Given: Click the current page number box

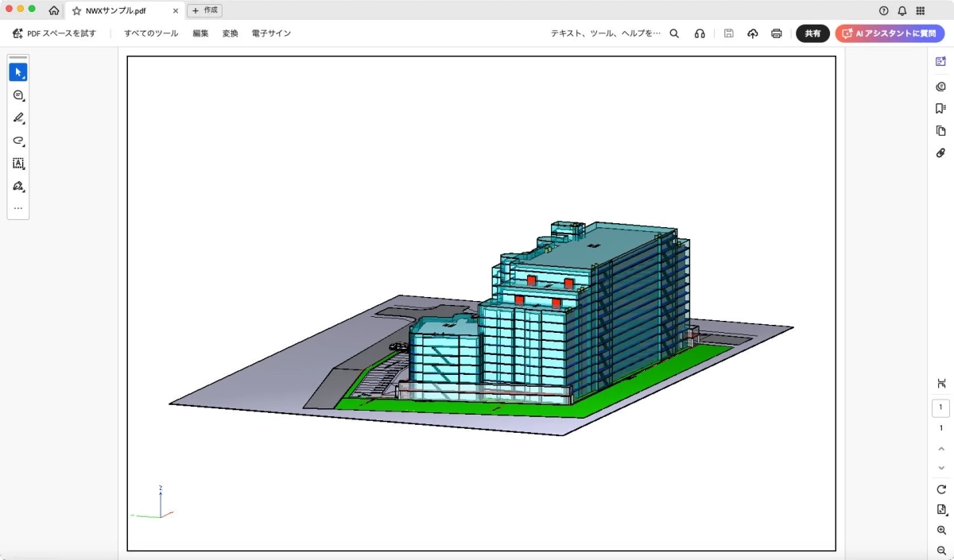Looking at the screenshot, I should (941, 407).
